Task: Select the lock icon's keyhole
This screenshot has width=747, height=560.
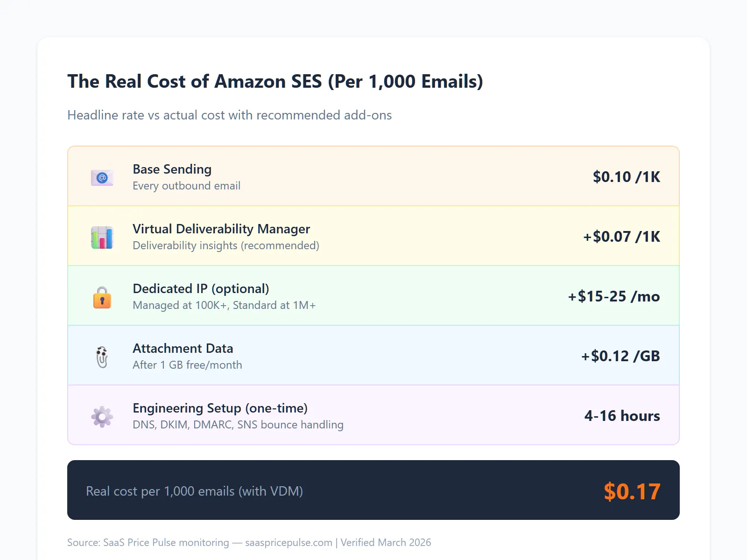Action: tap(102, 301)
